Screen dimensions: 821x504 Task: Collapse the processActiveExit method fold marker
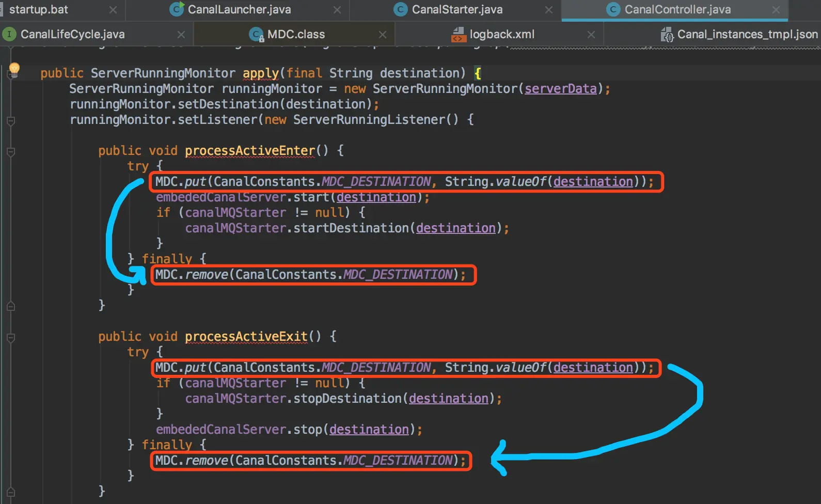coord(11,338)
